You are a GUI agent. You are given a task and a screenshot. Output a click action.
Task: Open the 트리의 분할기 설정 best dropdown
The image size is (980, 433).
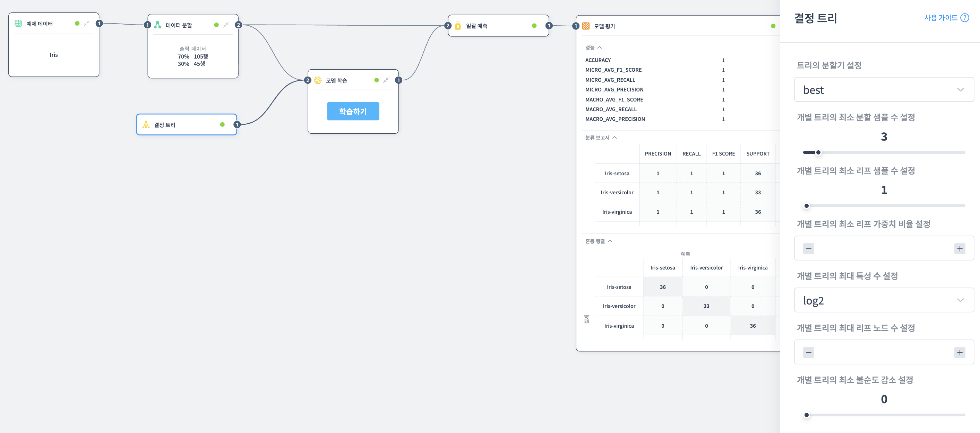point(883,90)
